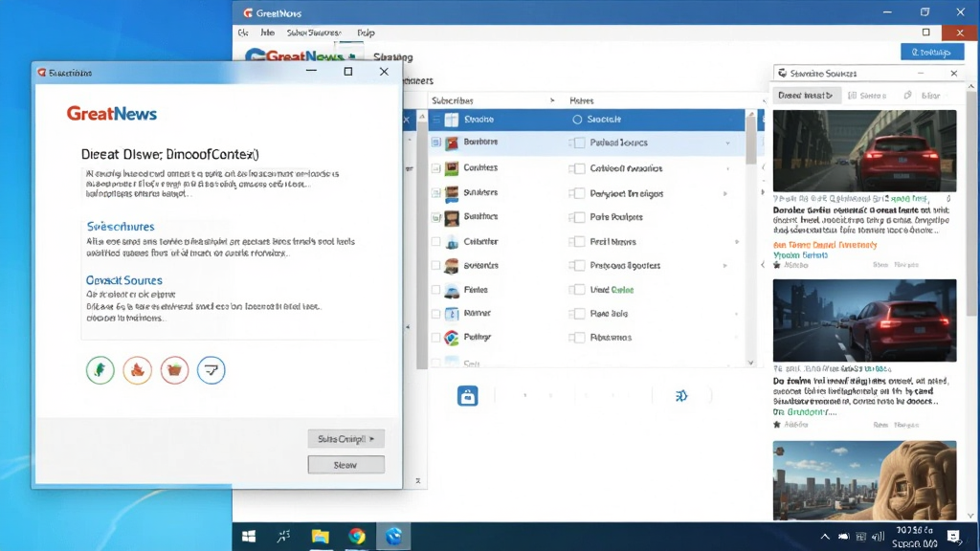This screenshot has width=980, height=551.
Task: Open File Explorer from the taskbar
Action: coord(320,536)
